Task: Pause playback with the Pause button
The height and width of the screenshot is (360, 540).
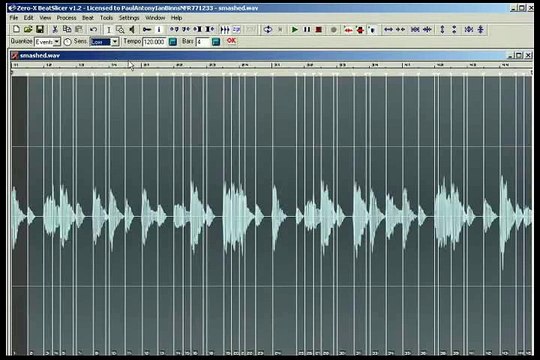Action: pyautogui.click(x=307, y=30)
